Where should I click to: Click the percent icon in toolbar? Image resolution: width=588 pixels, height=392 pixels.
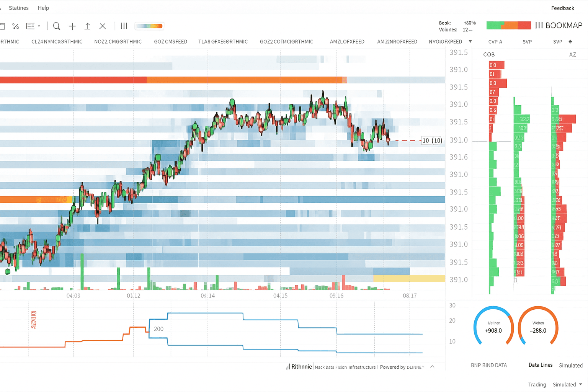pos(16,26)
